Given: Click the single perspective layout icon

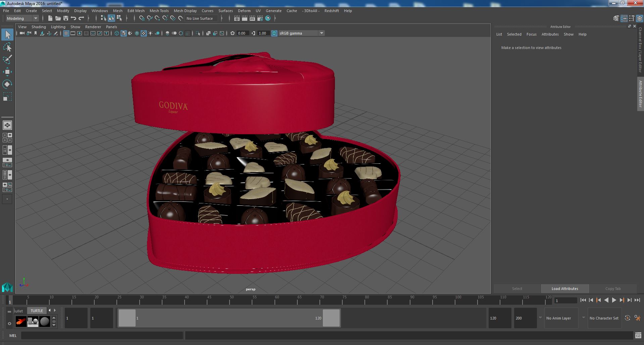Looking at the screenshot, I should coord(7,125).
